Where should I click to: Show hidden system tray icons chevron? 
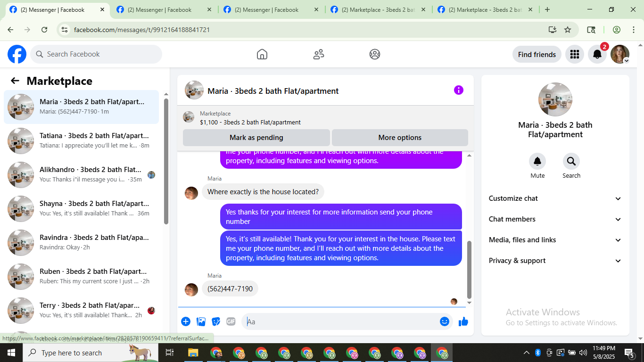[527, 353]
